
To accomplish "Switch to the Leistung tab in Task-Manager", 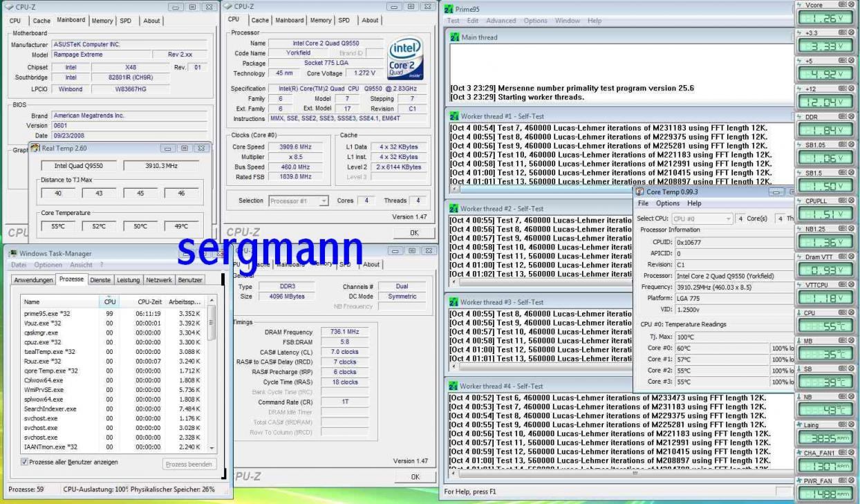I will coord(128,279).
